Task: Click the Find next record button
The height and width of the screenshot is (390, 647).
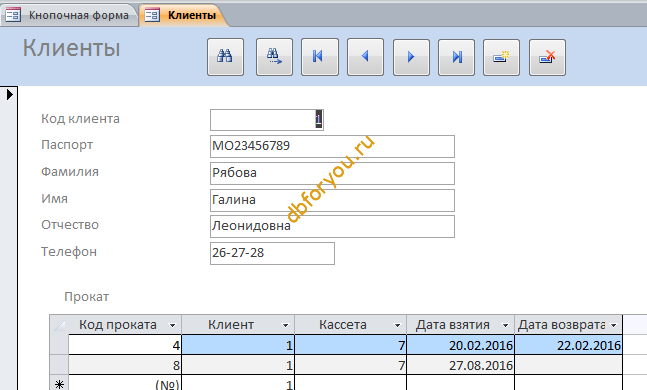Action: click(274, 57)
